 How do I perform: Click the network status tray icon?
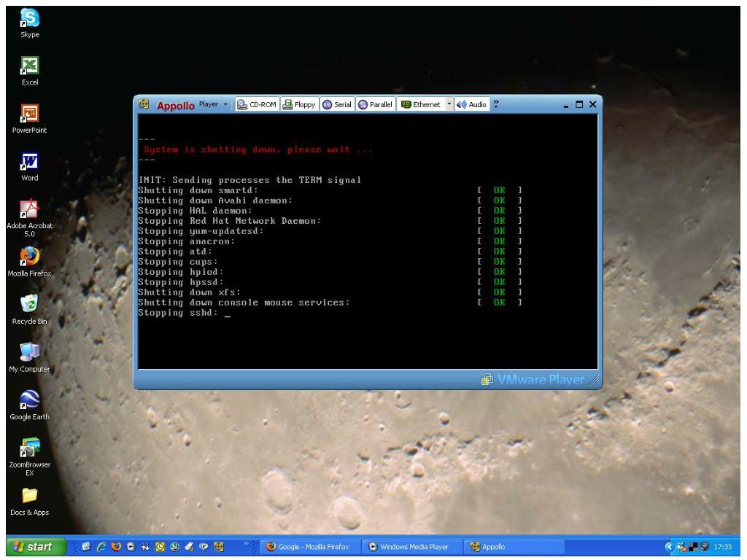682,547
